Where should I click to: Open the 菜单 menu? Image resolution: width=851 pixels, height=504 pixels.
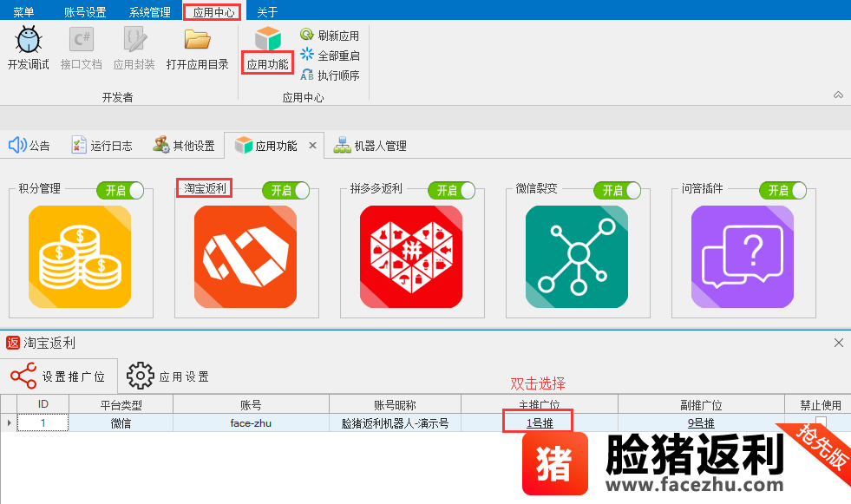click(x=23, y=12)
